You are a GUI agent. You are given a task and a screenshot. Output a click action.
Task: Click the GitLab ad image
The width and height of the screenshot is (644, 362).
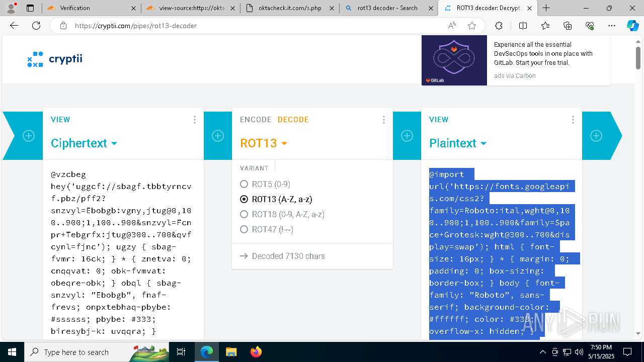(454, 60)
